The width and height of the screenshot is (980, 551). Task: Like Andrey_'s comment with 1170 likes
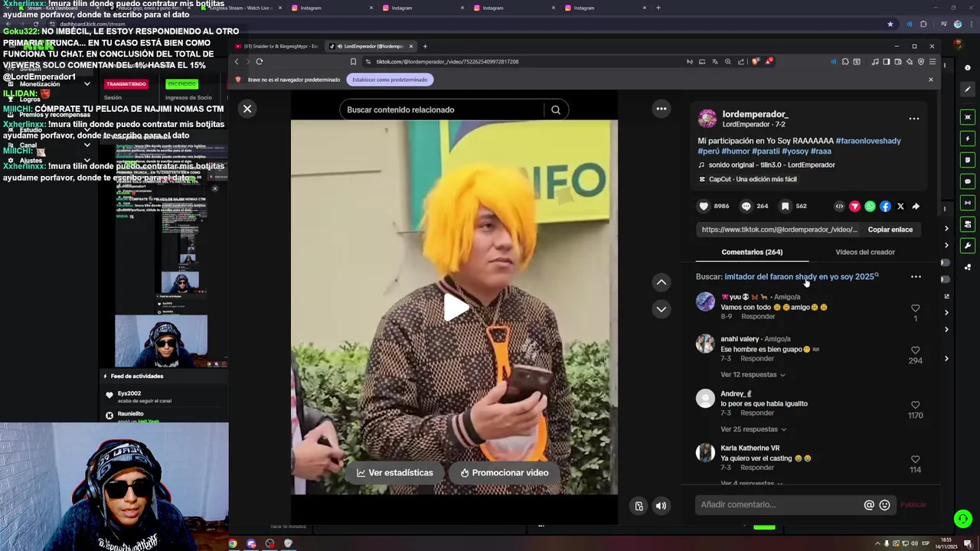coord(915,405)
